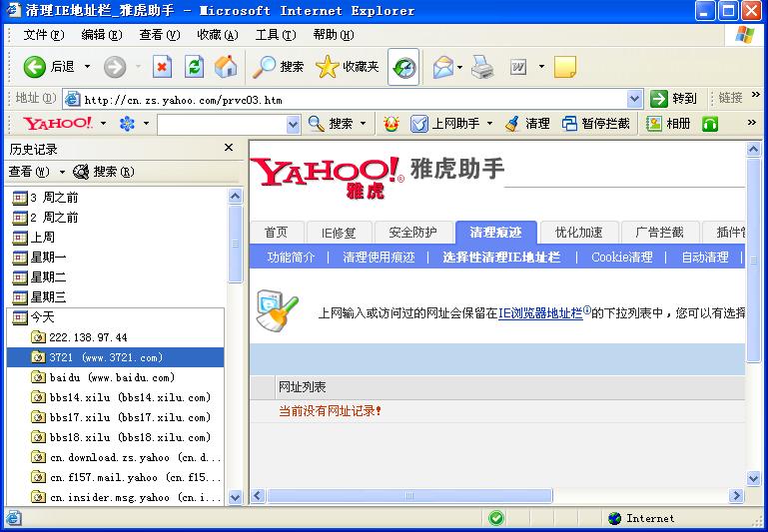Open the Yahoo toolbar search box dropdown

click(293, 125)
